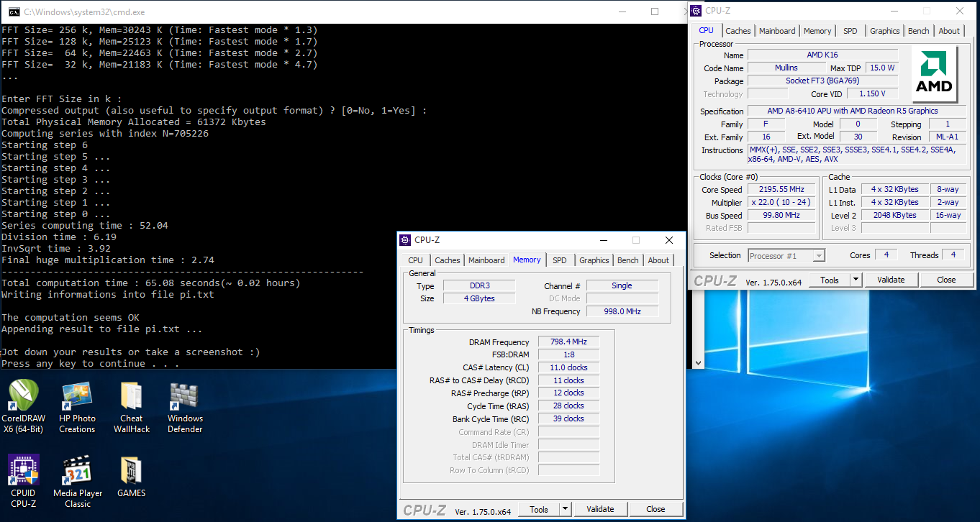Launch Windows Defender desktop shortcut
The image size is (980, 522).
(185, 407)
